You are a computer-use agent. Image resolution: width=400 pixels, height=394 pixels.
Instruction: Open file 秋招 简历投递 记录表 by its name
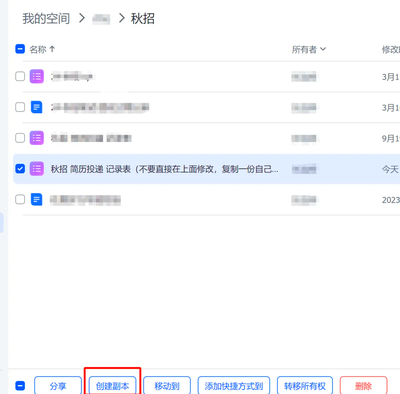click(x=164, y=169)
